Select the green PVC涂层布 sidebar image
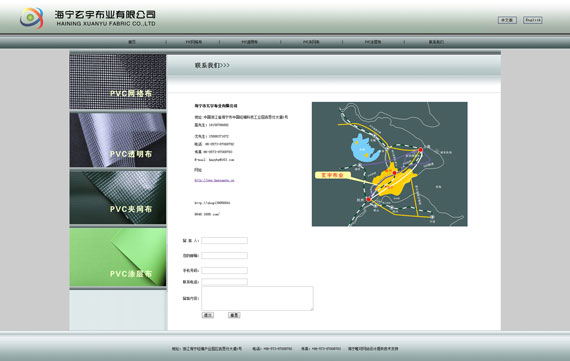 [x=118, y=257]
